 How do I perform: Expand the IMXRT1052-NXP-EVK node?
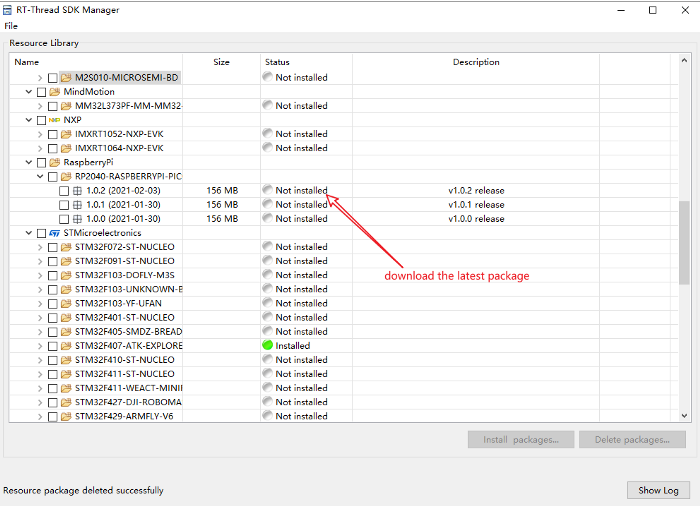(40, 134)
